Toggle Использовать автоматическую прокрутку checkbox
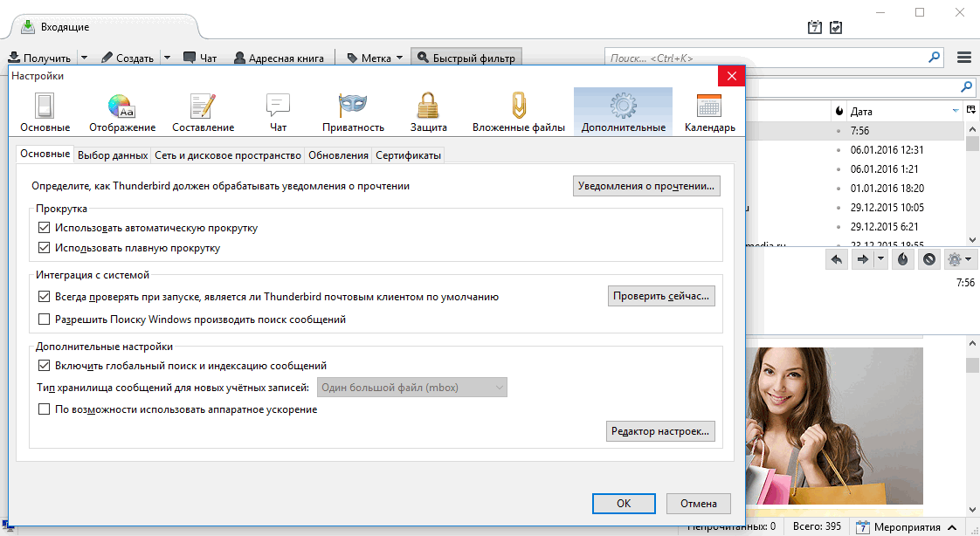This screenshot has width=980, height=536. (44, 227)
